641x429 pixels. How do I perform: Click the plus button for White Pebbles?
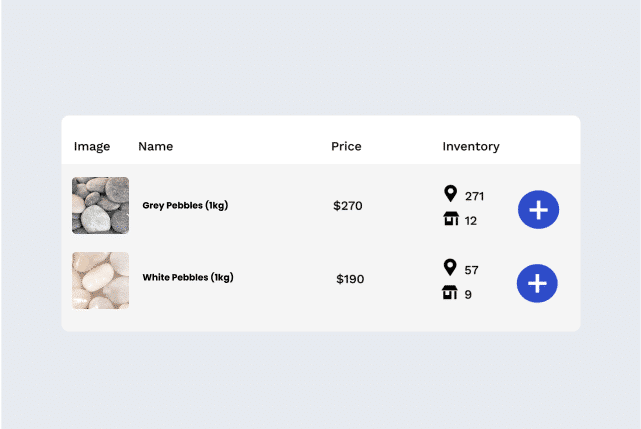[x=537, y=283]
